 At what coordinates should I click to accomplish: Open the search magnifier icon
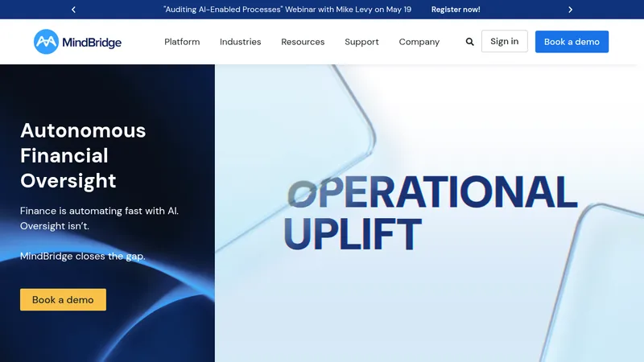click(x=470, y=42)
